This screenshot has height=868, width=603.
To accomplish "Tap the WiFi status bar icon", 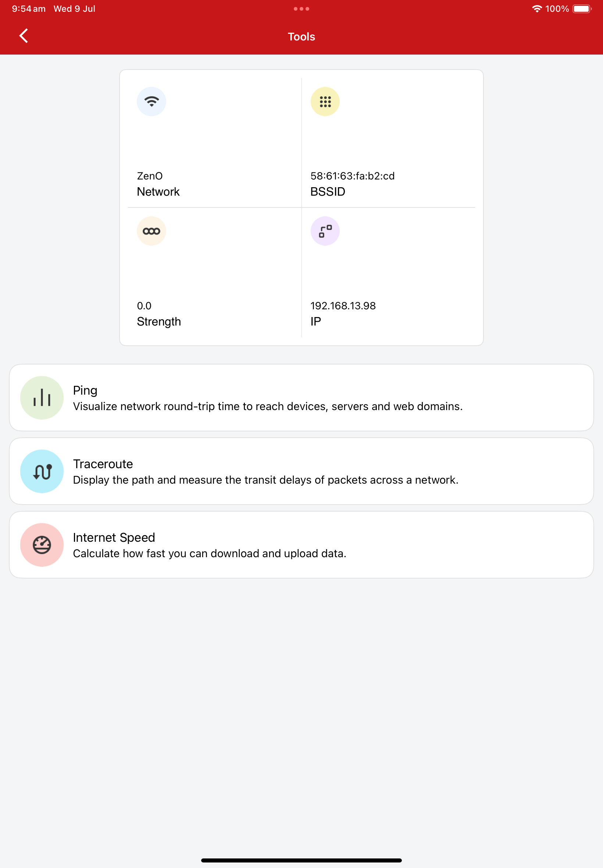I will tap(537, 9).
